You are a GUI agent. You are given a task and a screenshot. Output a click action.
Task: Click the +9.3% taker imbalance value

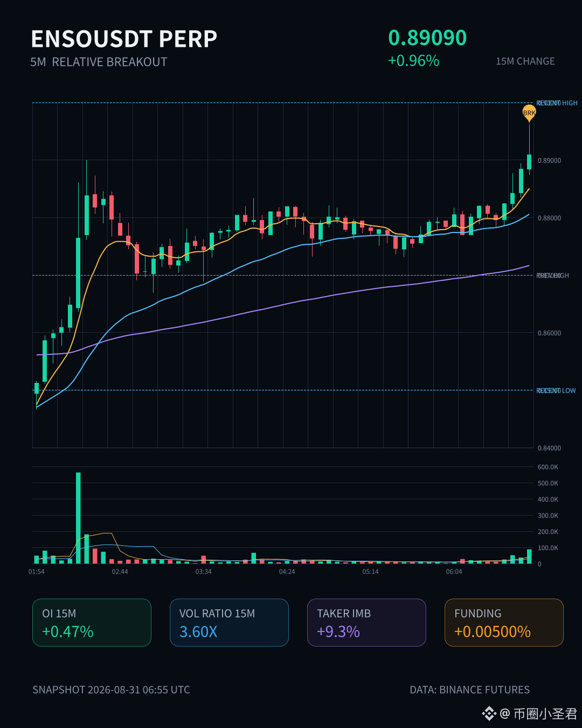338,631
